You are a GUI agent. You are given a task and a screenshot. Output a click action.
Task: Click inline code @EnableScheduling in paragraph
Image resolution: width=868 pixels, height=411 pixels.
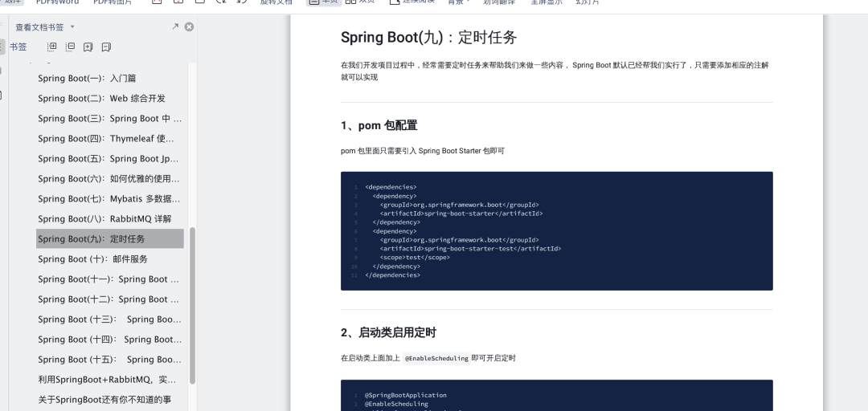tap(436, 359)
